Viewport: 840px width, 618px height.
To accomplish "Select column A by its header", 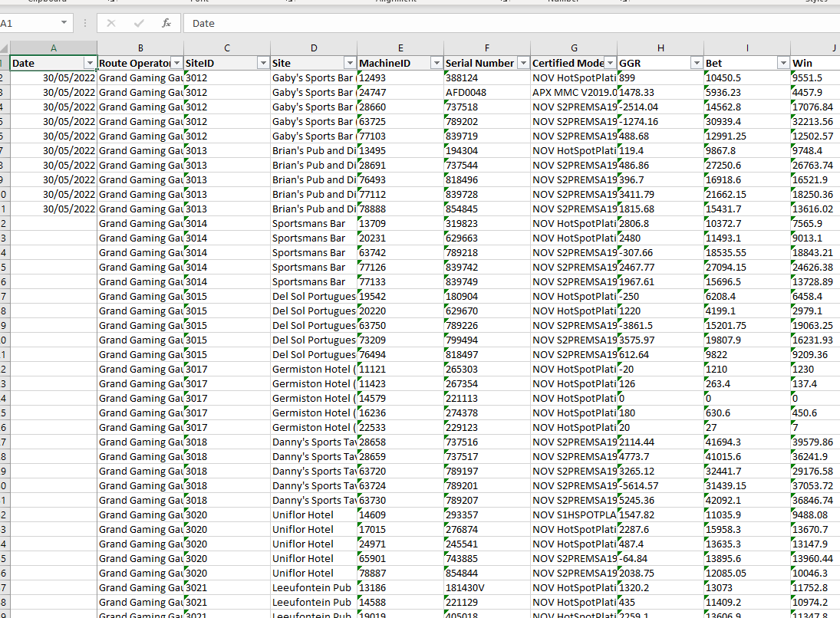I will coord(54,48).
